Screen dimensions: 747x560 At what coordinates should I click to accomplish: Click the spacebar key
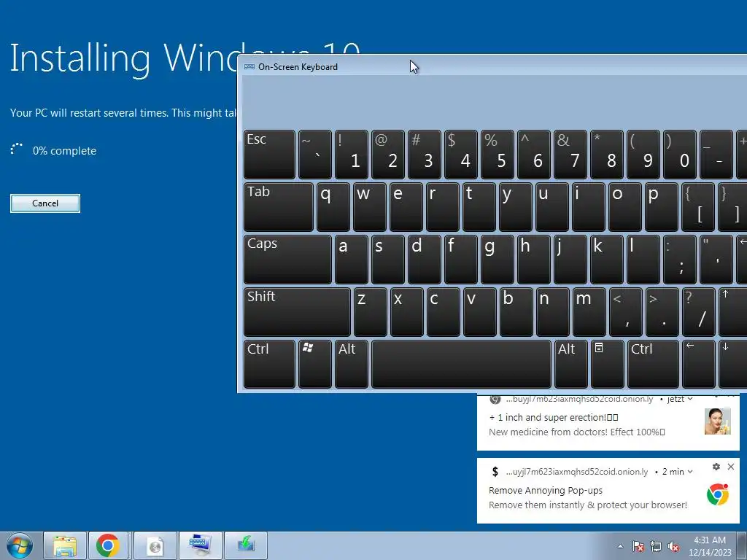pyautogui.click(x=461, y=365)
